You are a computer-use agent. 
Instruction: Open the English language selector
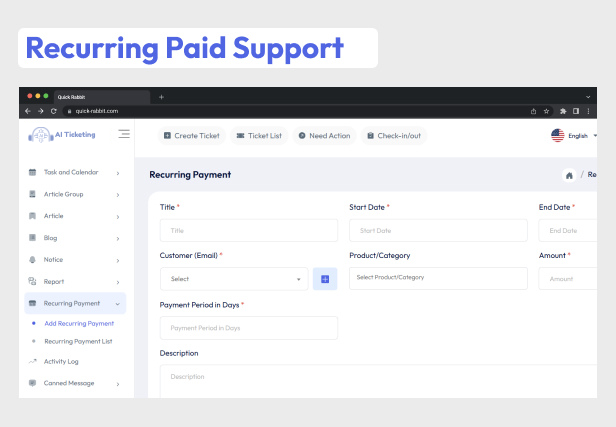tap(573, 135)
